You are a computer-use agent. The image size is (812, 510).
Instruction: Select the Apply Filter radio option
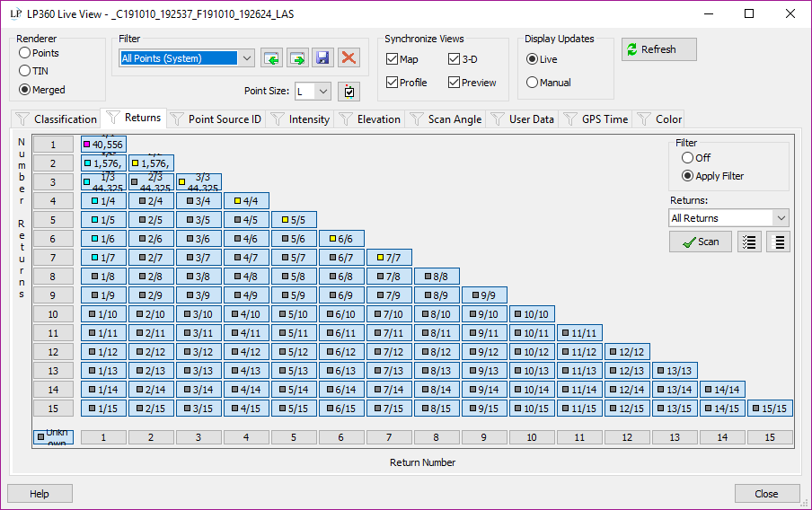pyautogui.click(x=712, y=176)
